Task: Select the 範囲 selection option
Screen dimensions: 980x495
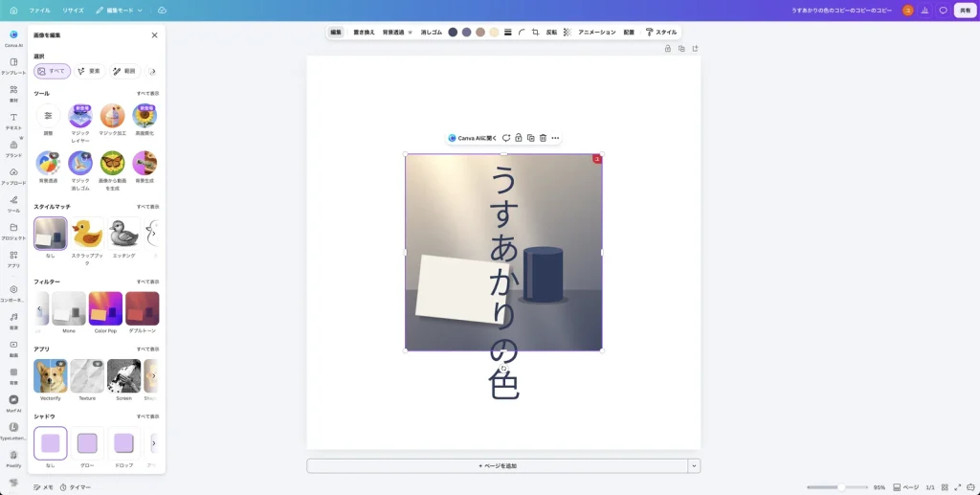Action: point(124,71)
